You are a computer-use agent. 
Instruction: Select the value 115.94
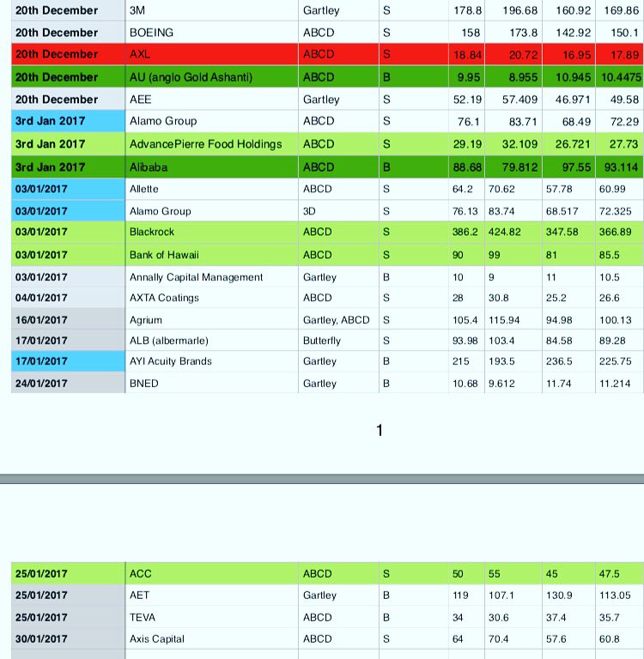[504, 320]
